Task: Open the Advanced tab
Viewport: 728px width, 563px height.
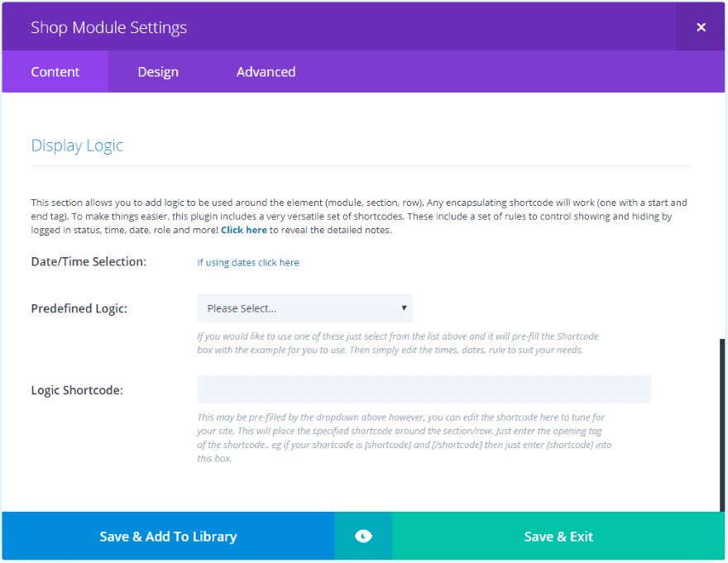Action: pyautogui.click(x=266, y=72)
